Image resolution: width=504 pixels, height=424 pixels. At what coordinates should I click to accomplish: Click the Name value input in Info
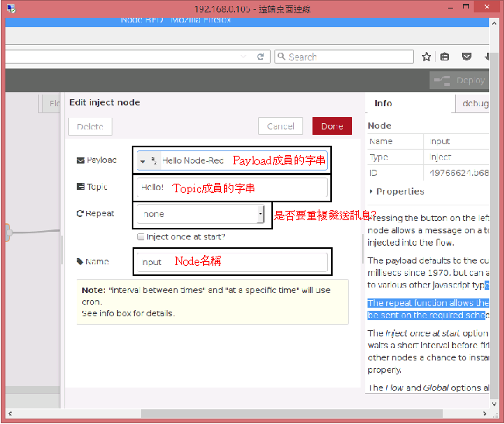click(x=440, y=141)
